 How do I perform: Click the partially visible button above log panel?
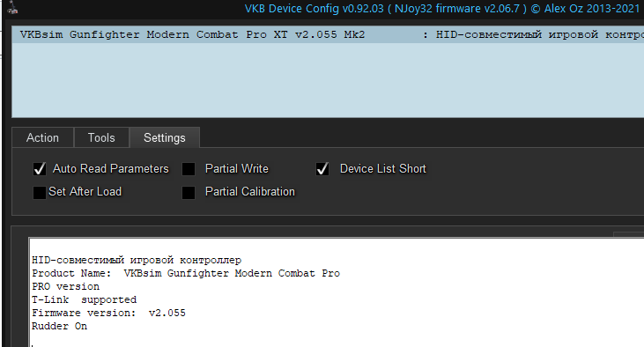point(628,234)
